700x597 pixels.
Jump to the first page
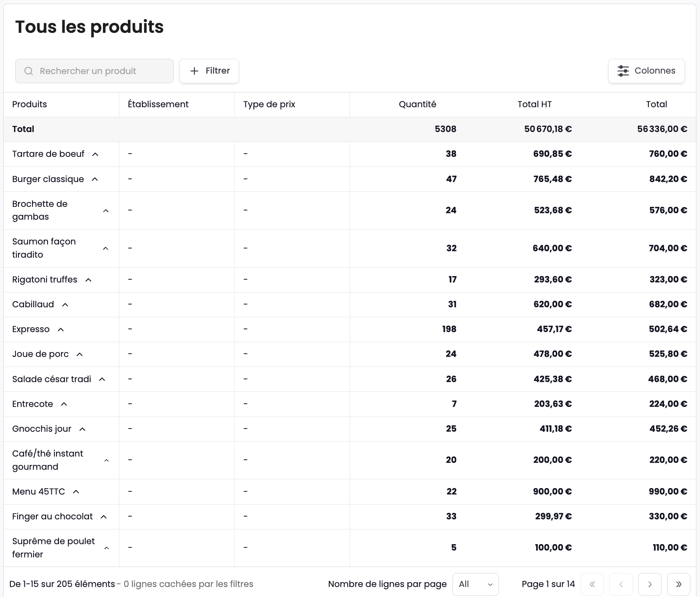[592, 584]
